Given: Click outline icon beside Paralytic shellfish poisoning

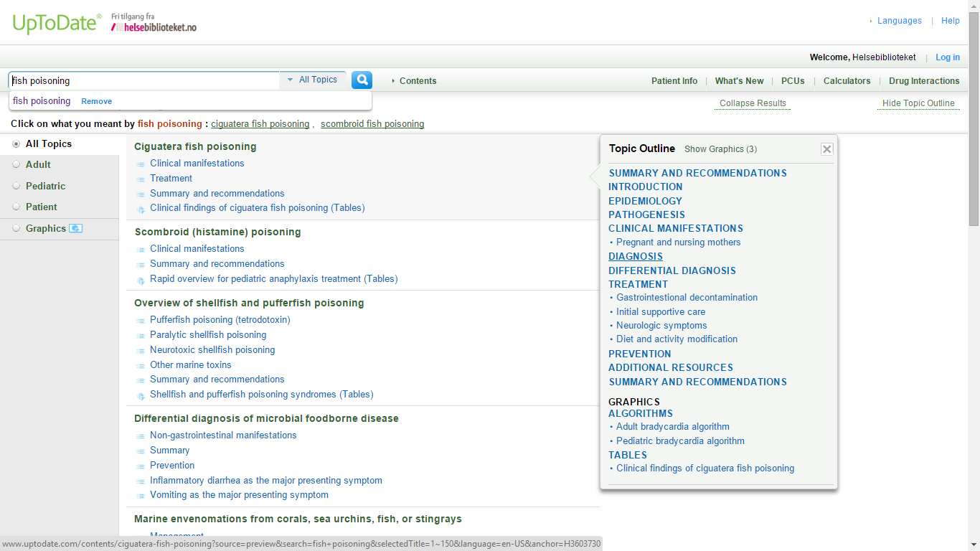Looking at the screenshot, I should 141,335.
